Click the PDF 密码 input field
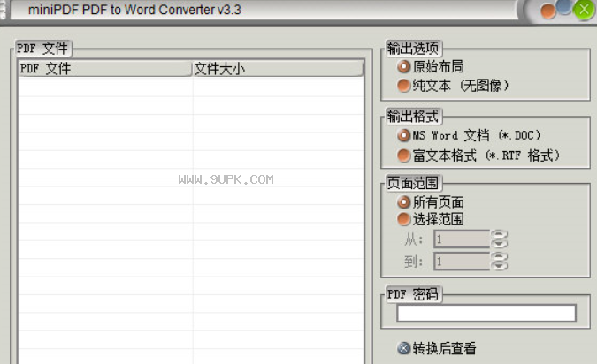The height and width of the screenshot is (364, 597). pos(486,314)
